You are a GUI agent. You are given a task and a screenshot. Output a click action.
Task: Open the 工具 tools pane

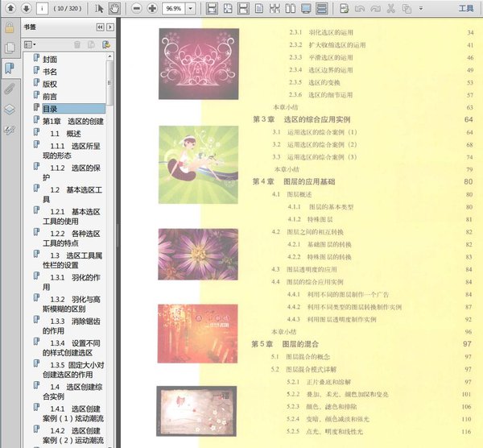466,8
